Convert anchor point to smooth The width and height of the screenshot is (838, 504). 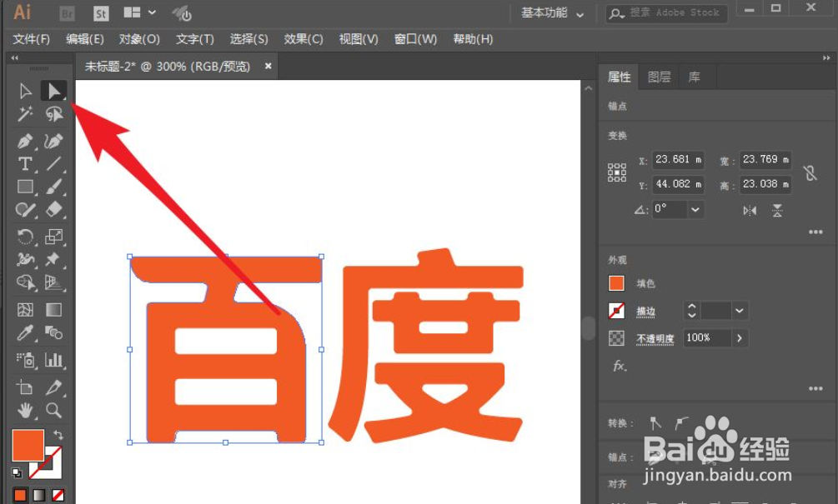click(681, 423)
